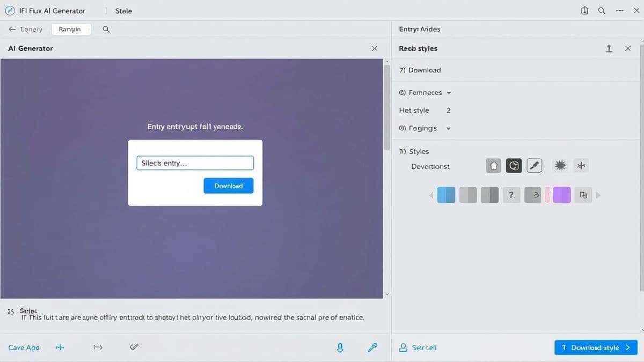
Task: Close the Raob styles panel
Action: [628, 48]
